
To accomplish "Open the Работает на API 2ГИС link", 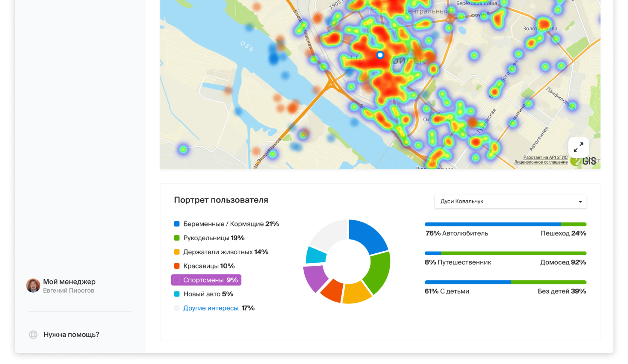I will point(545,157).
